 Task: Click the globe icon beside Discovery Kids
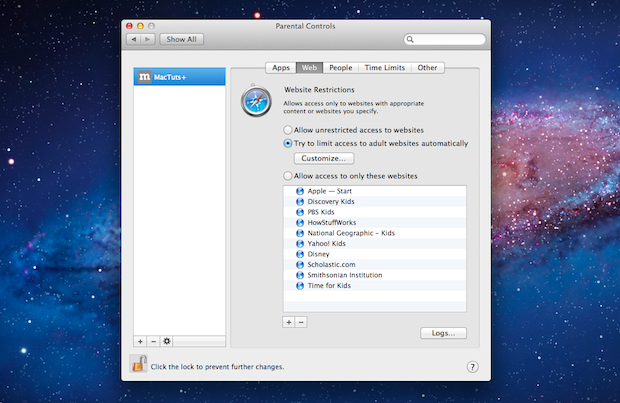click(300, 202)
